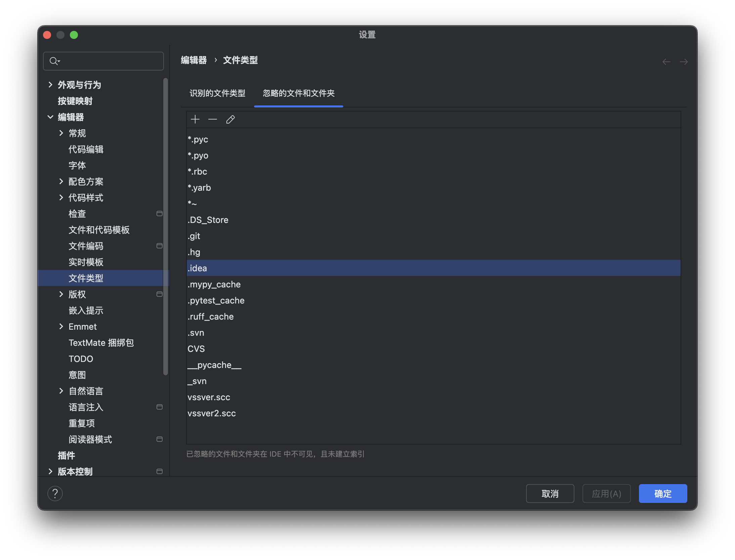735x560 pixels.
Task: Switch to 识别的文件类型 tab
Action: pyautogui.click(x=217, y=93)
